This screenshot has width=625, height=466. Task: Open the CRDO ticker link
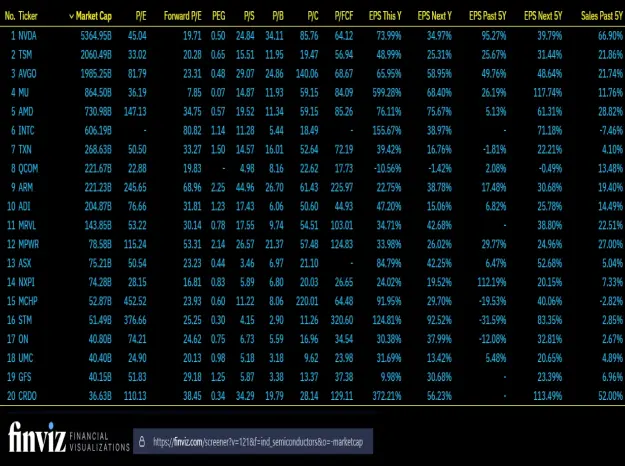click(x=28, y=396)
